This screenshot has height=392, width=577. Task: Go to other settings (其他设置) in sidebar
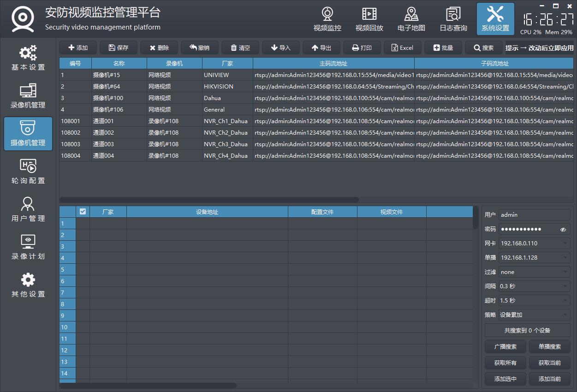pos(28,285)
